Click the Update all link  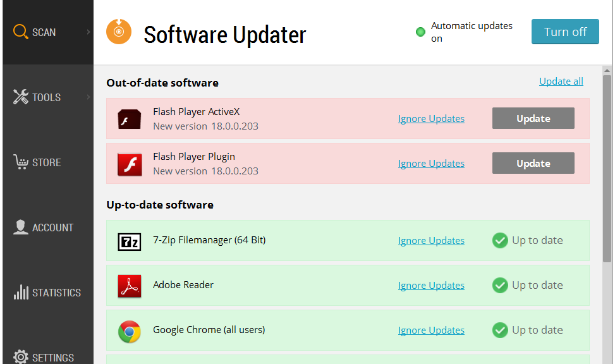(561, 82)
